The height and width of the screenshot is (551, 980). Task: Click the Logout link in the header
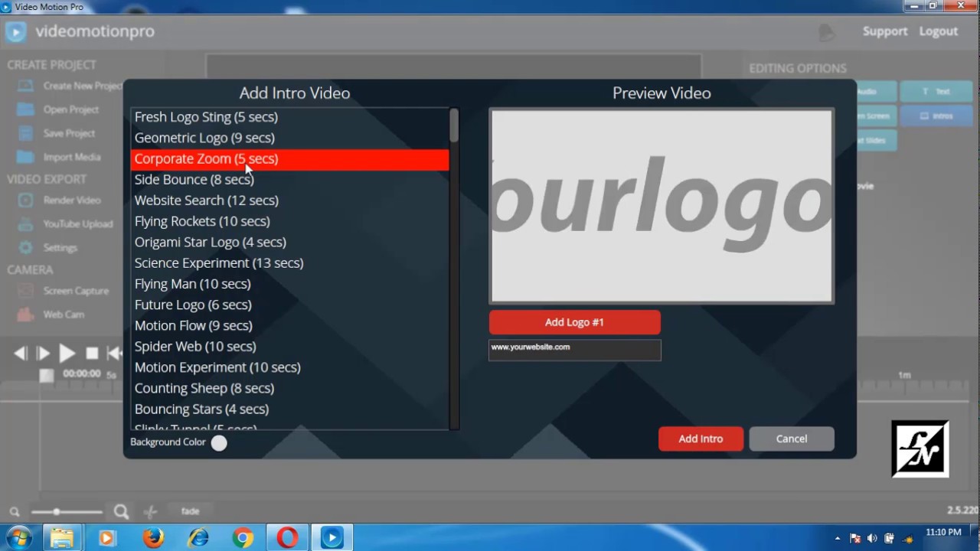pos(939,31)
